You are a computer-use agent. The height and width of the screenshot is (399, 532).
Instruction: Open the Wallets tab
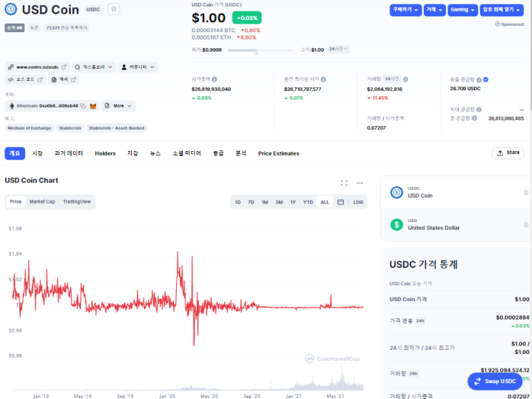[x=132, y=153]
